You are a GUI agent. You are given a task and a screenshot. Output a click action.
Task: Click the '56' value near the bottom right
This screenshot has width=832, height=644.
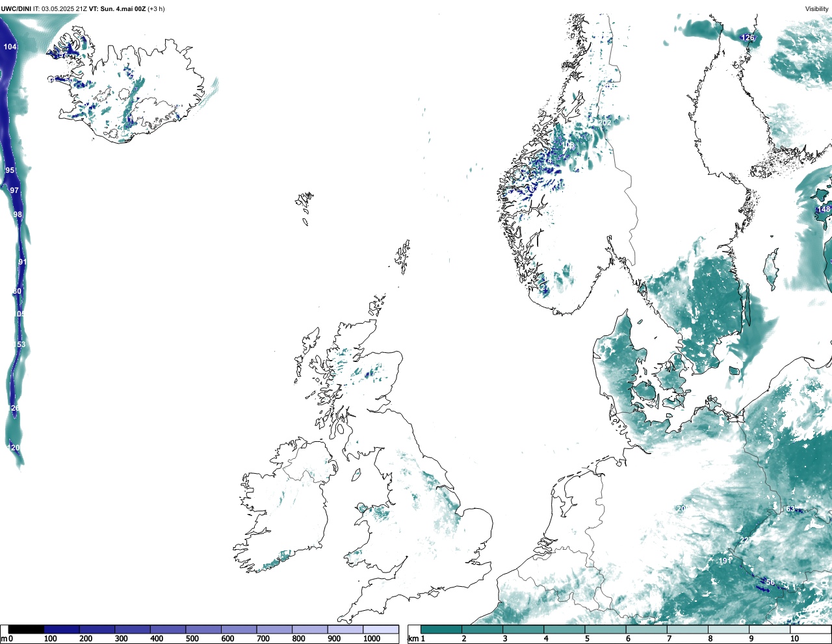[770, 582]
